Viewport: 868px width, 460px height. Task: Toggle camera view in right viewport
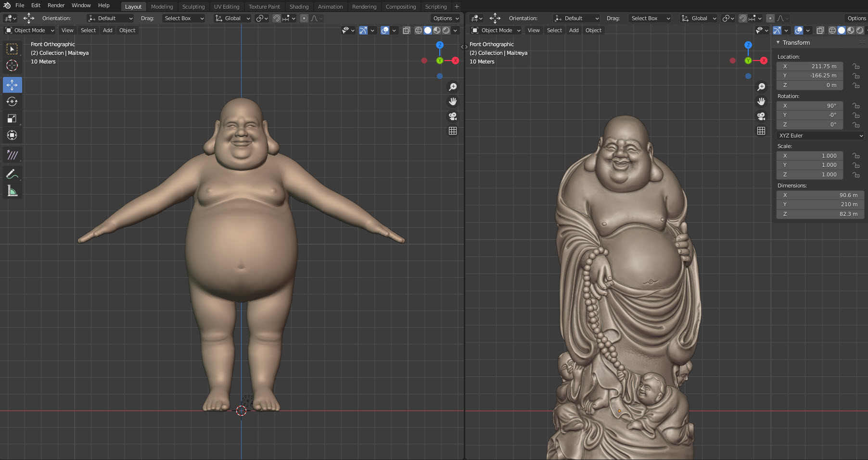point(761,116)
